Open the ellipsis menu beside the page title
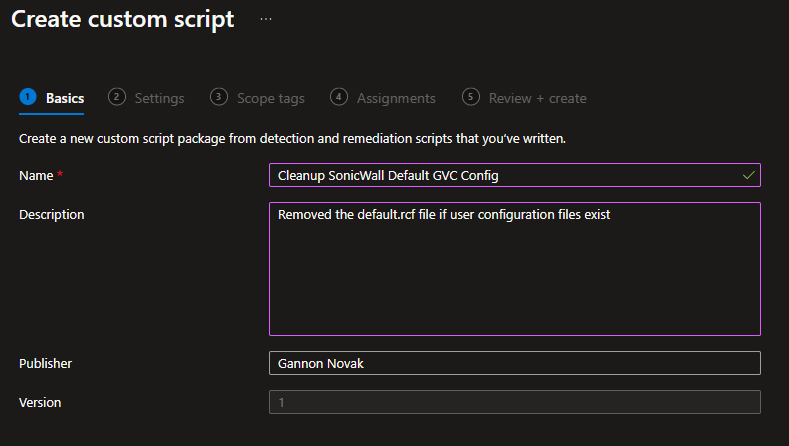This screenshot has height=446, width=789. pos(266,19)
